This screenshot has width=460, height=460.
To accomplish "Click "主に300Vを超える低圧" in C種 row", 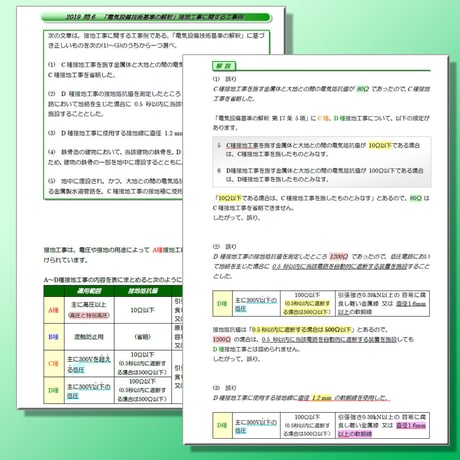I will coord(89,364).
